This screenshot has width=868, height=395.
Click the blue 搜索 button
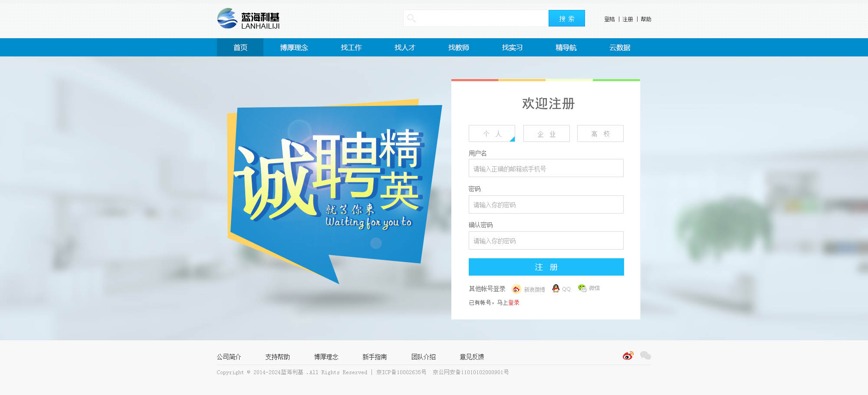click(x=567, y=18)
